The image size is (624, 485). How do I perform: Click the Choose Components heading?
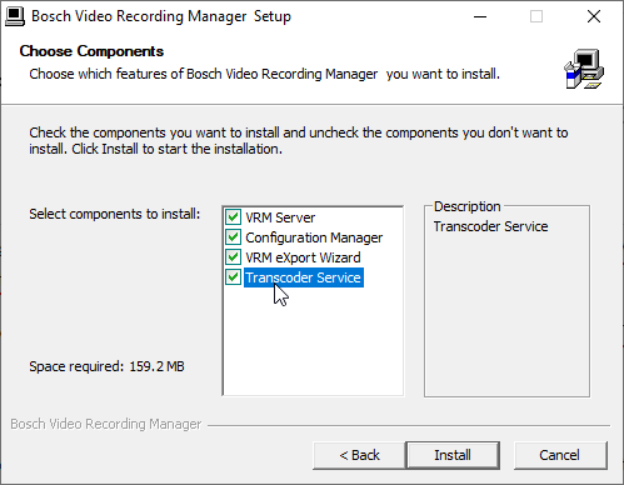pyautogui.click(x=91, y=51)
